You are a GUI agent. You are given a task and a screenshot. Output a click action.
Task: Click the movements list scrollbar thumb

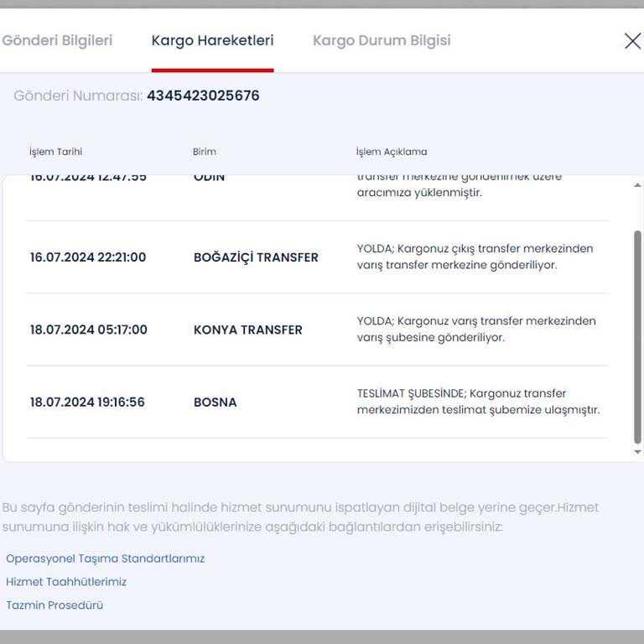(x=637, y=337)
